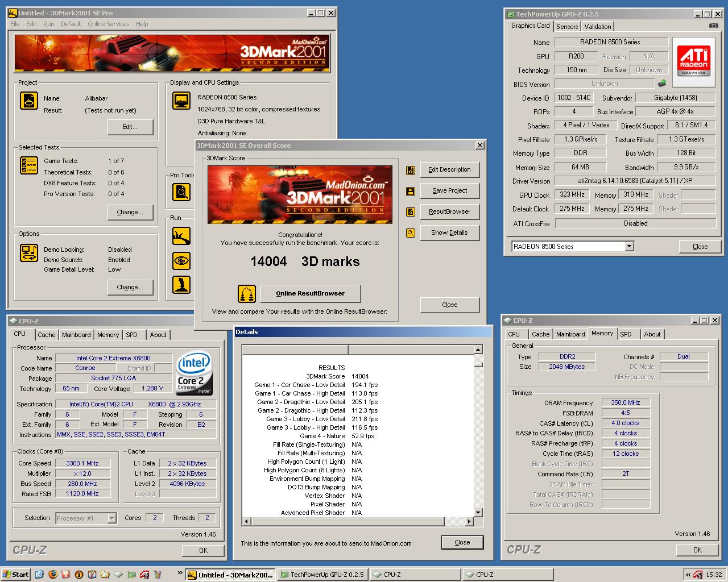Click the joystick Game Demo icon
728x582 pixels.
[181, 285]
